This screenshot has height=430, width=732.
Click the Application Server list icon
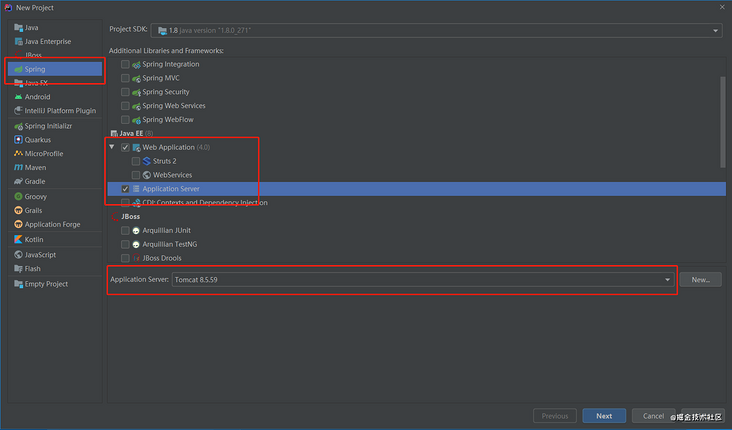pos(136,189)
